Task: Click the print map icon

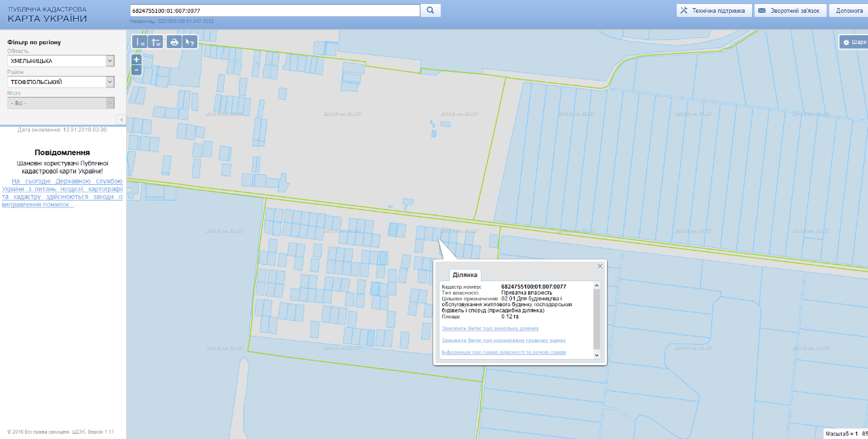Action: [174, 42]
